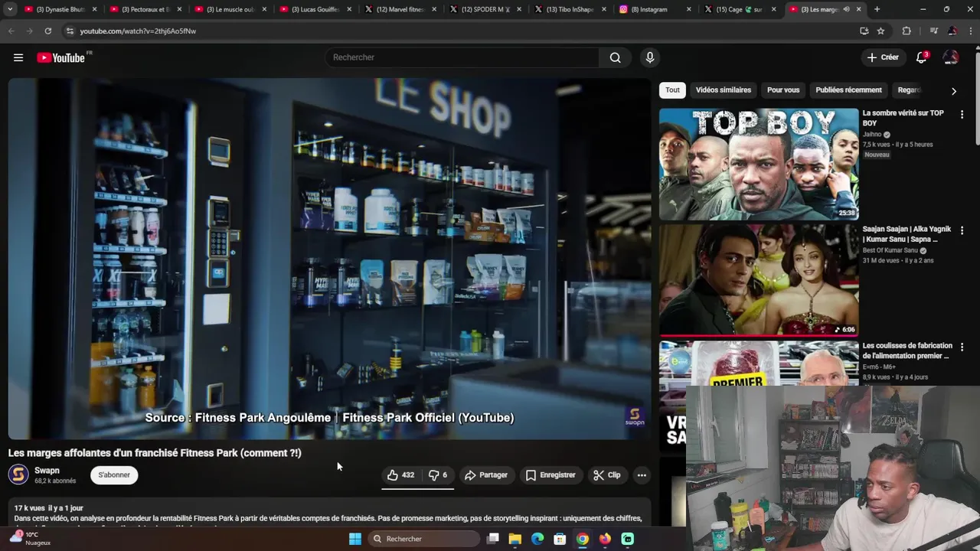Click the page vertical scrollbar
The image size is (980, 551).
tap(976, 99)
